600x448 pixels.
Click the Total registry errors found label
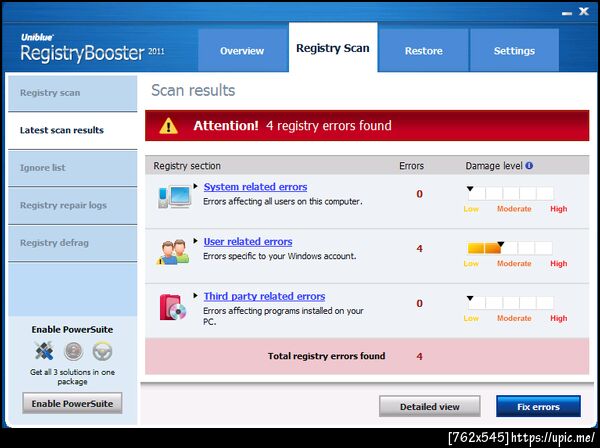point(326,356)
